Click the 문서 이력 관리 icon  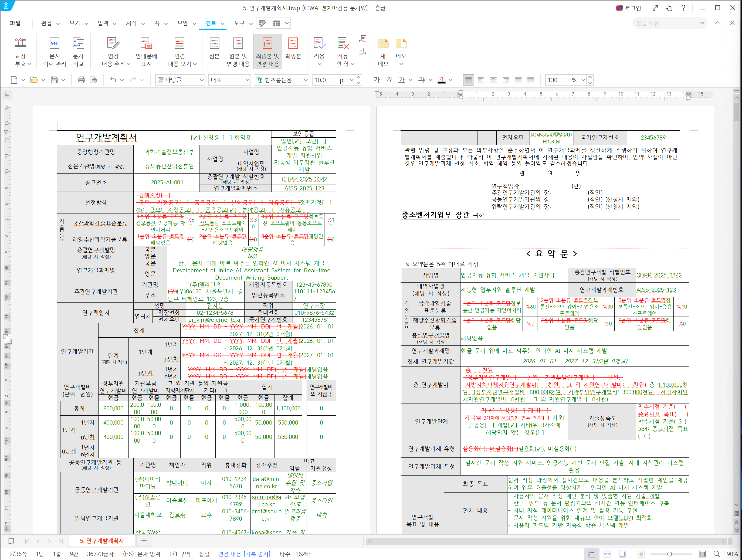[x=54, y=44]
